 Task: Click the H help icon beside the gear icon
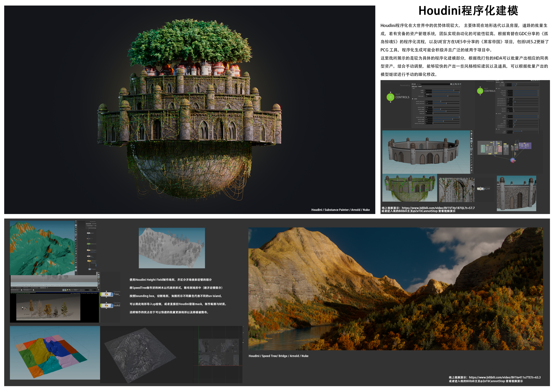click(453, 84)
